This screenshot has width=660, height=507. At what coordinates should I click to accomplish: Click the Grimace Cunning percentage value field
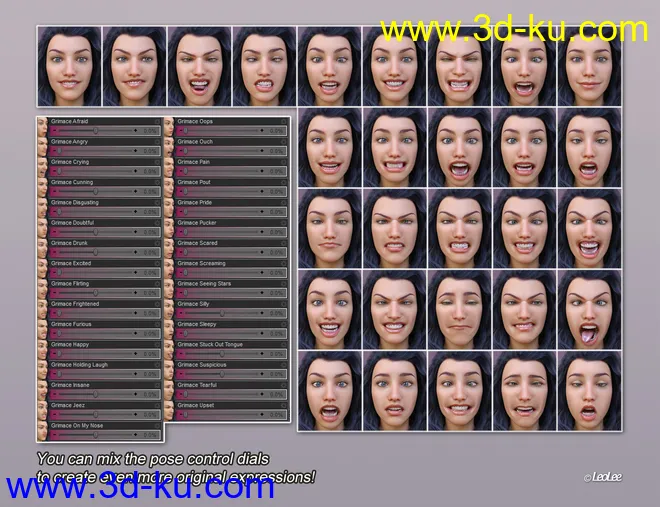click(150, 191)
